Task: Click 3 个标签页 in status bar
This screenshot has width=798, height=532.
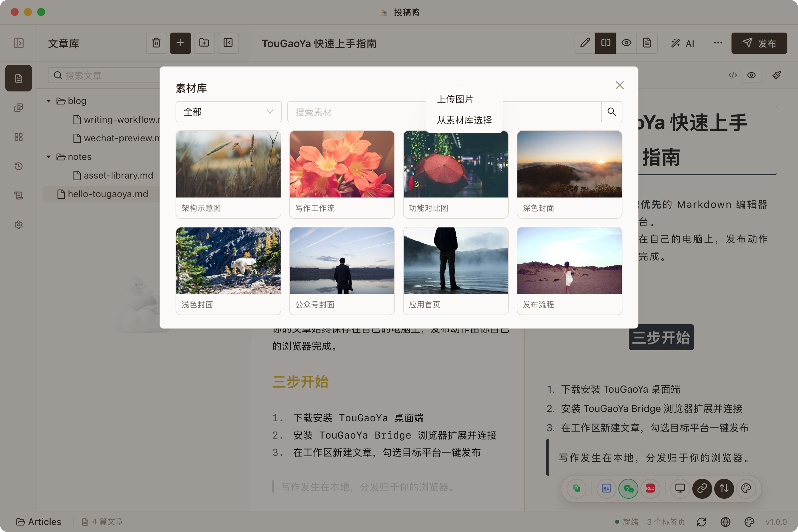Action: pyautogui.click(x=666, y=521)
